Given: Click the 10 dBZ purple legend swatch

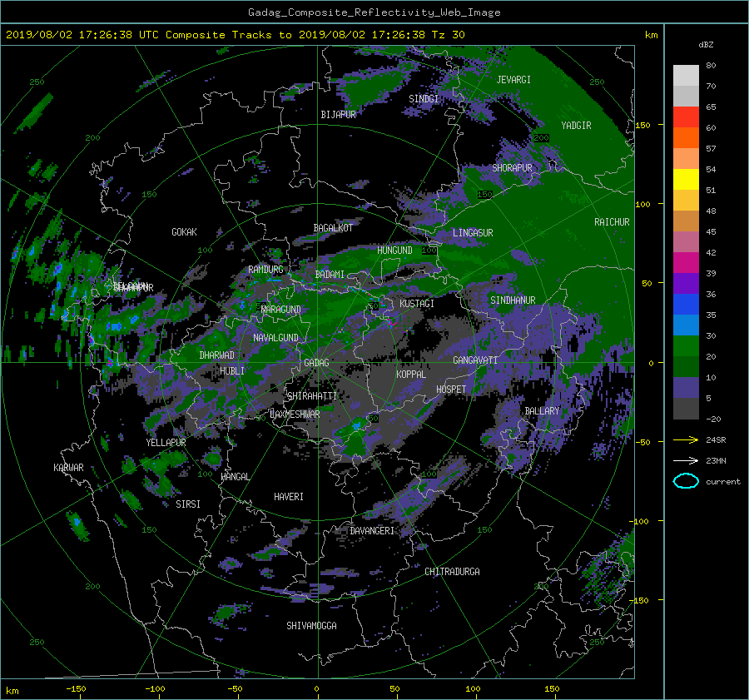Looking at the screenshot, I should [686, 387].
